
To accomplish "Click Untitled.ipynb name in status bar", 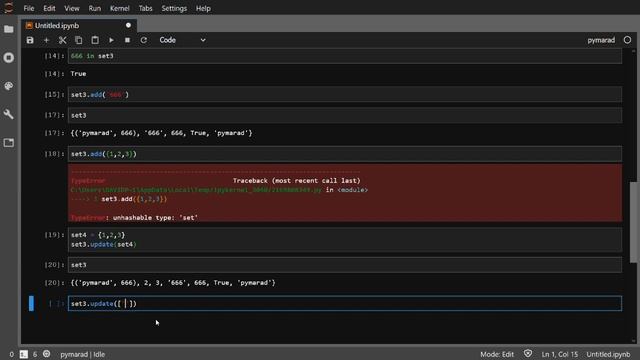I will point(608,354).
